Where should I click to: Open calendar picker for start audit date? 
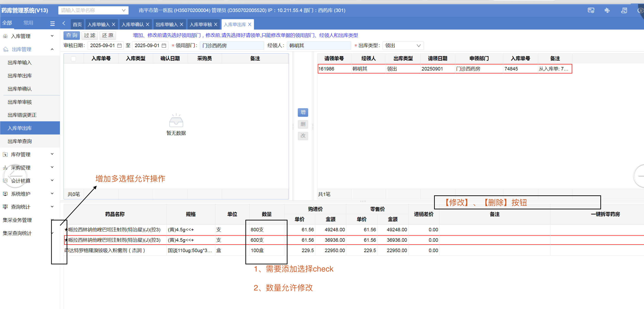point(119,45)
